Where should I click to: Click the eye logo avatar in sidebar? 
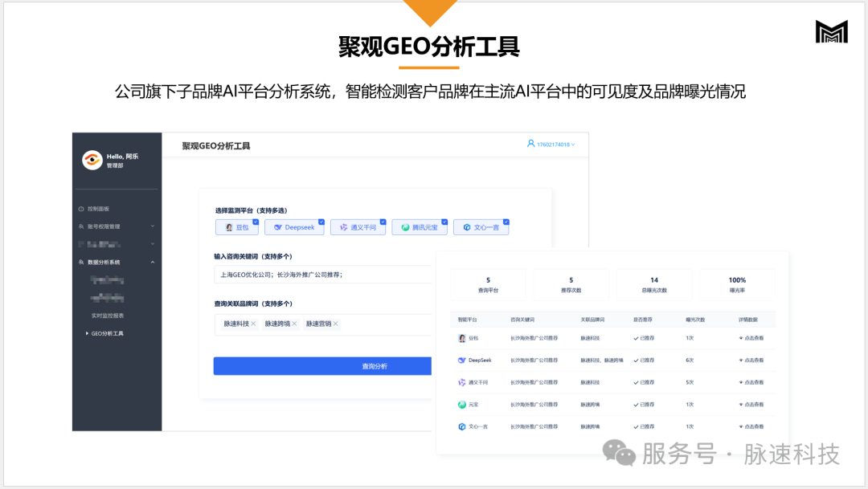92,160
